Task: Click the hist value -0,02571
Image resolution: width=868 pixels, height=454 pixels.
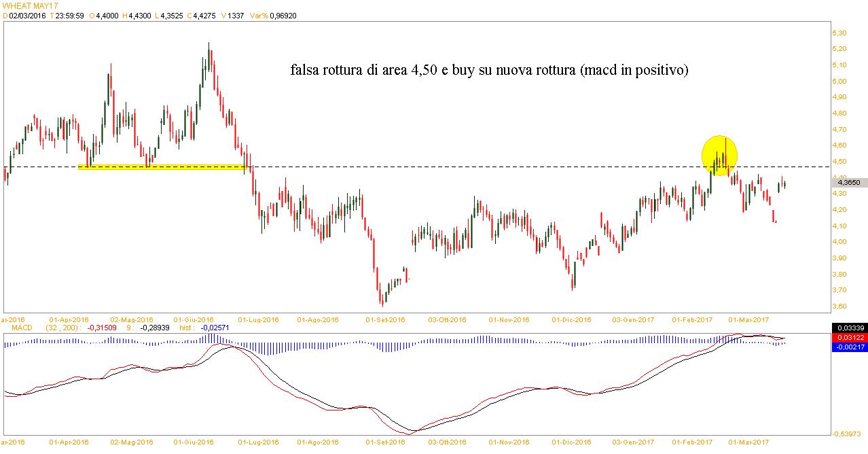Action: click(x=214, y=327)
